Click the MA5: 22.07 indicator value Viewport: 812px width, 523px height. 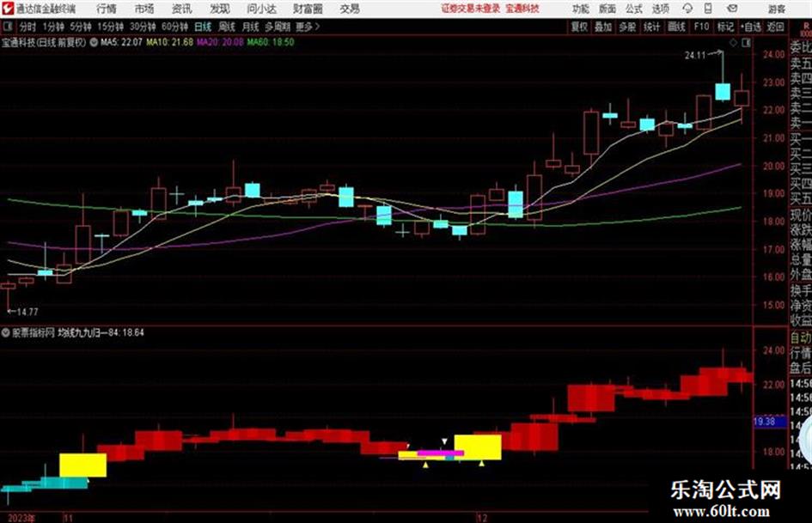121,42
